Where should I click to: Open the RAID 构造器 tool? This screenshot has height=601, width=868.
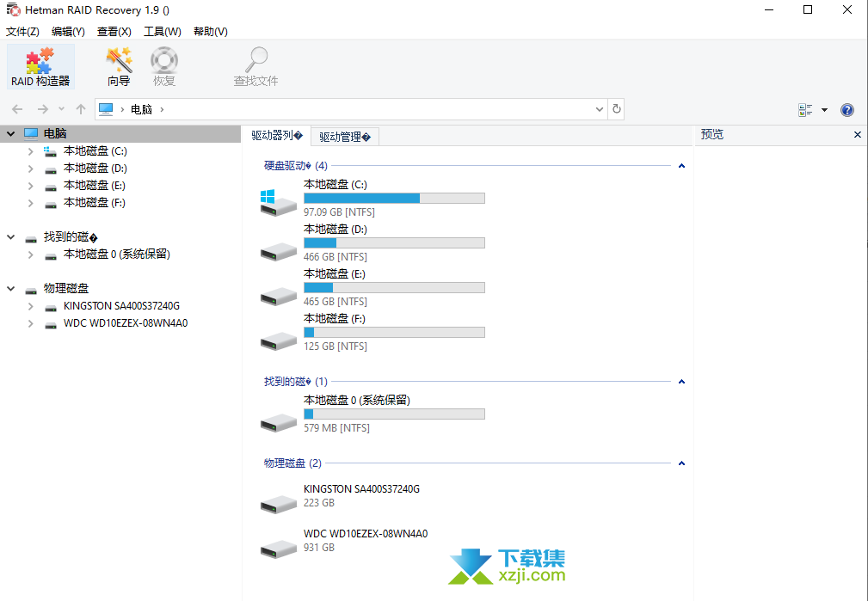point(40,67)
